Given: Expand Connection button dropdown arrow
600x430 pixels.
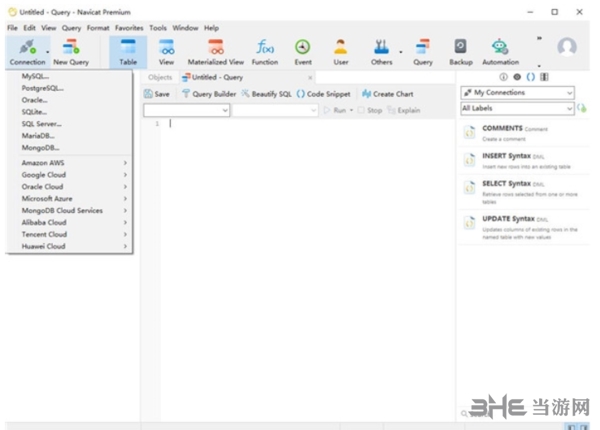Looking at the screenshot, I should (48, 52).
